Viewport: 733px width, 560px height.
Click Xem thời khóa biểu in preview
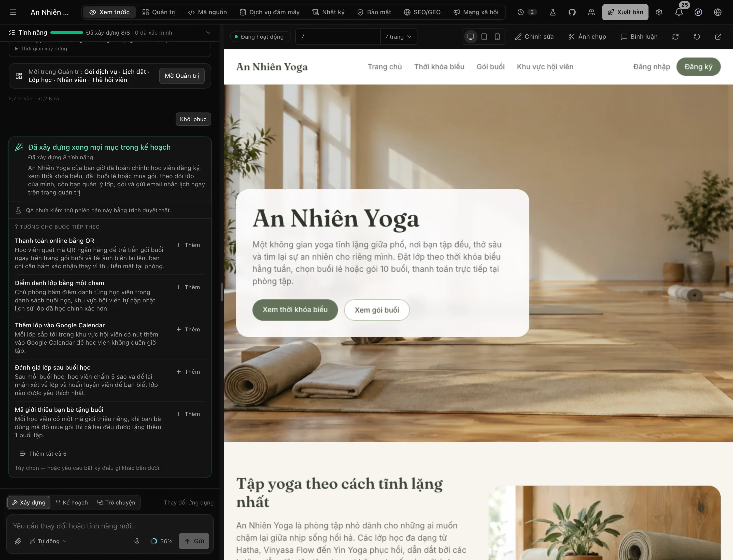coord(295,310)
